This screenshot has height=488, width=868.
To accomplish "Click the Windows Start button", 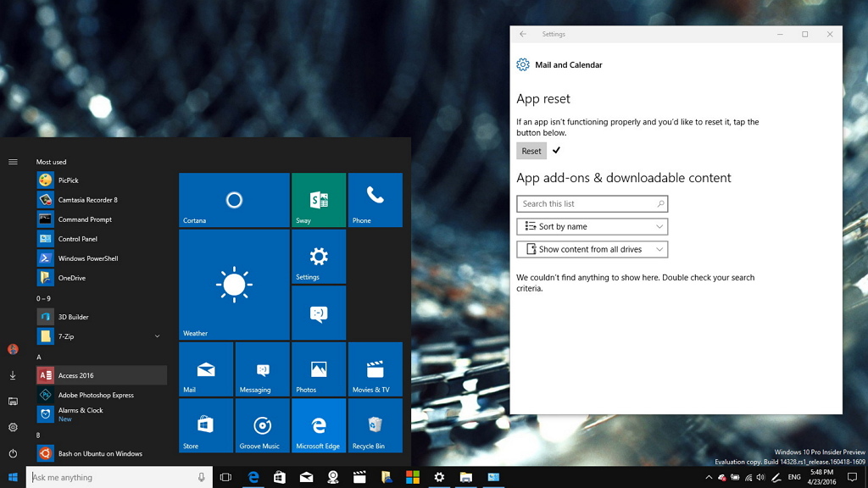I will [x=13, y=477].
